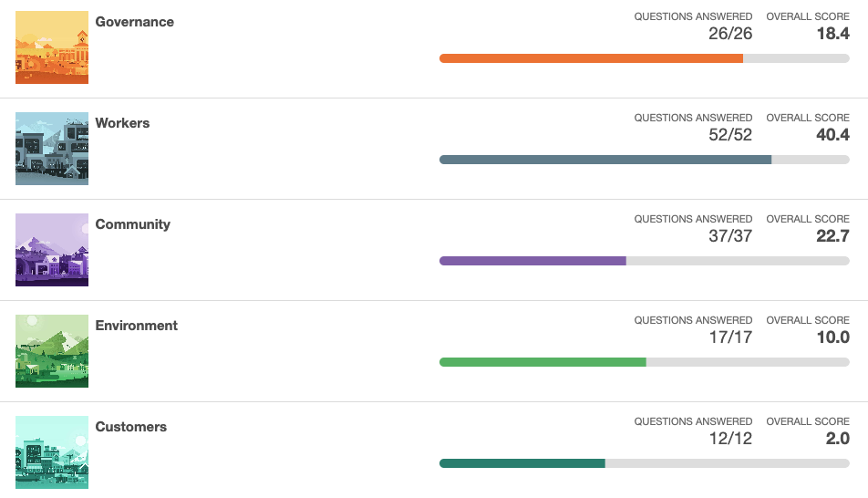Select the Community section heading
The image size is (868, 498).
(x=132, y=224)
